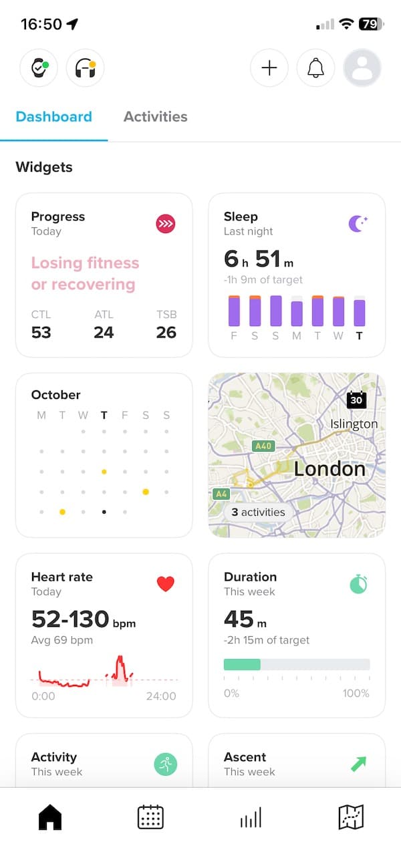Tap the red heart icon
The image size is (401, 868).
click(x=165, y=584)
